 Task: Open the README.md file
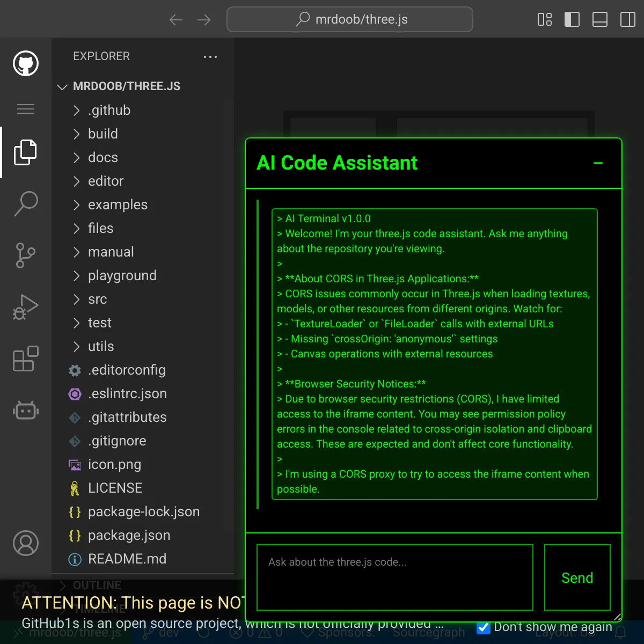tap(127, 559)
